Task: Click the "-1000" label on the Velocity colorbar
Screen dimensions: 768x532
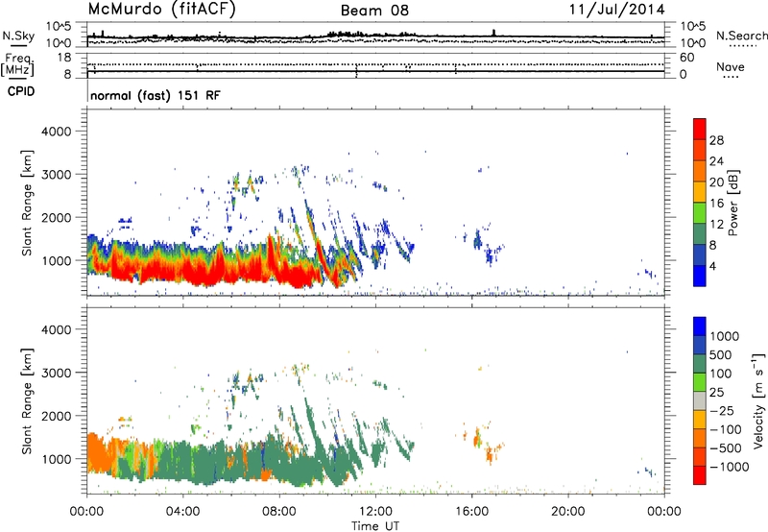Action: click(x=729, y=467)
